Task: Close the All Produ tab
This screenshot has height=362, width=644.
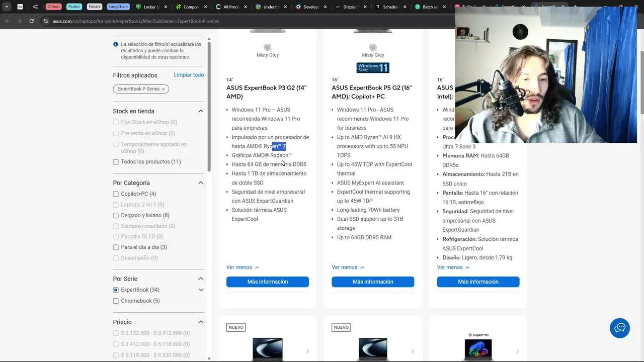Action: [x=245, y=7]
